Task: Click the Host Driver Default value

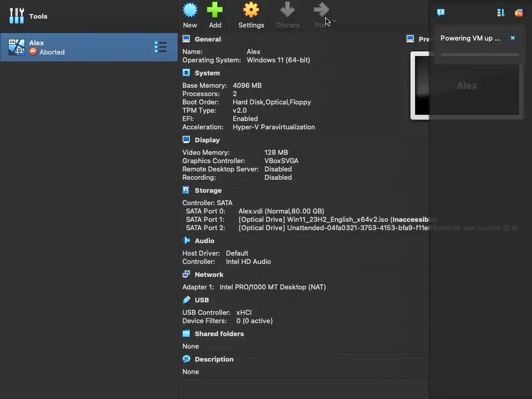Action: pos(237,253)
